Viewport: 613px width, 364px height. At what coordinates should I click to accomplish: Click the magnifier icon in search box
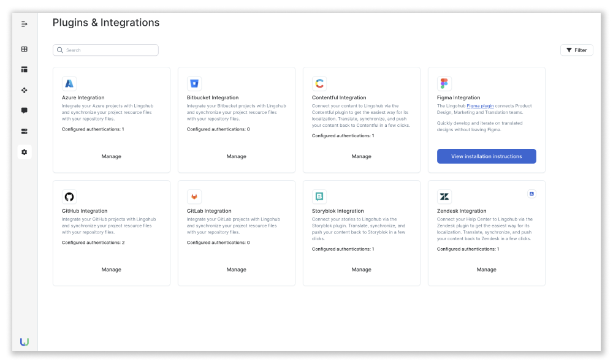[60, 50]
